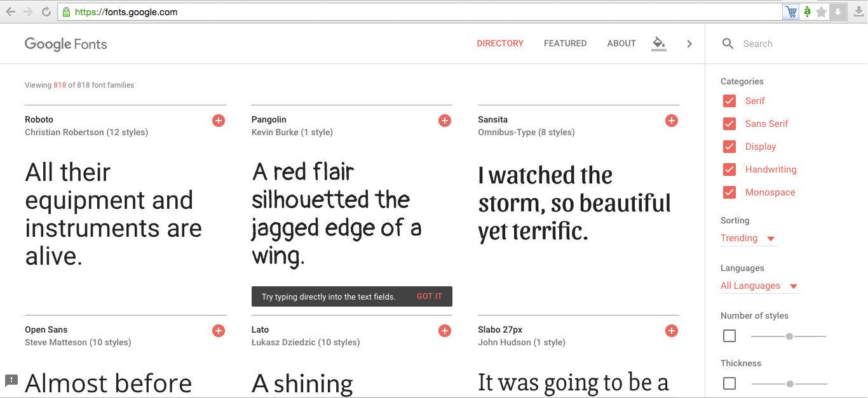This screenshot has height=398, width=868.
Task: Click the search magnifier icon
Action: point(728,44)
